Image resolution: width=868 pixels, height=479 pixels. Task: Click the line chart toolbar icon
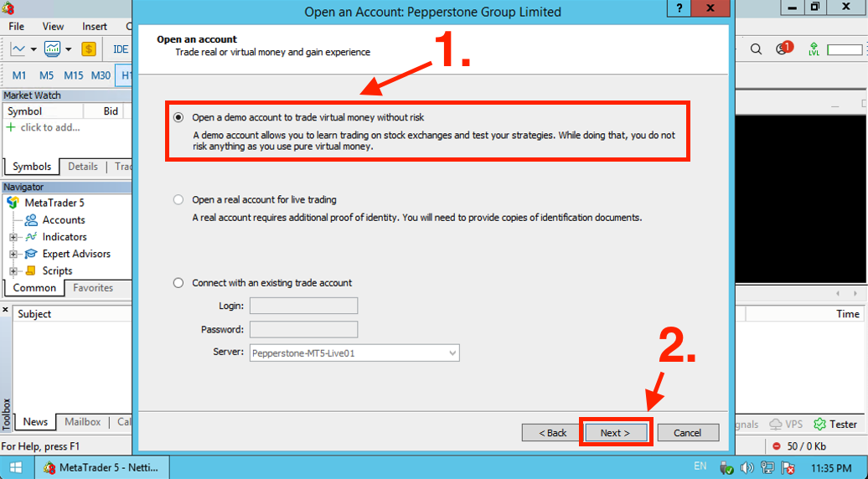tap(18, 49)
